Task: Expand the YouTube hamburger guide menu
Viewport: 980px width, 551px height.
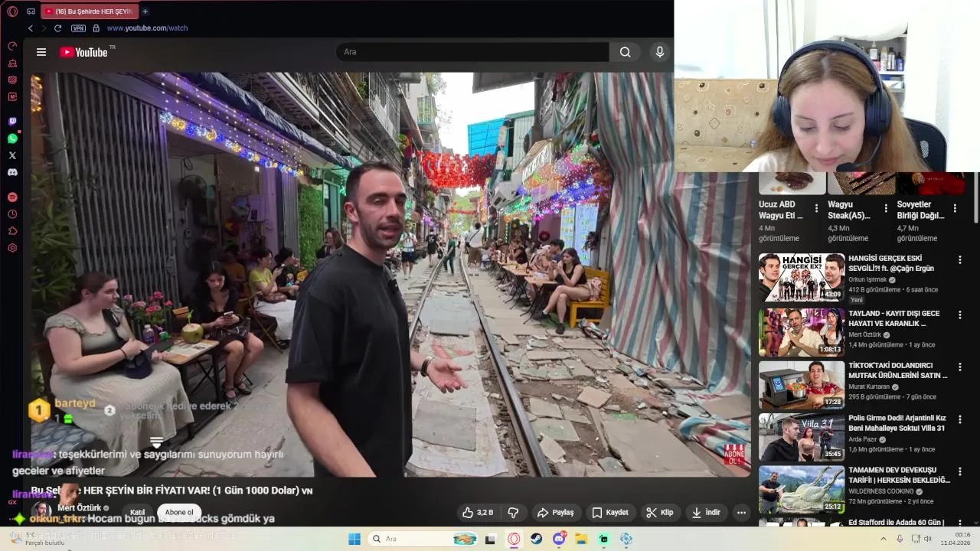Action: 41,52
